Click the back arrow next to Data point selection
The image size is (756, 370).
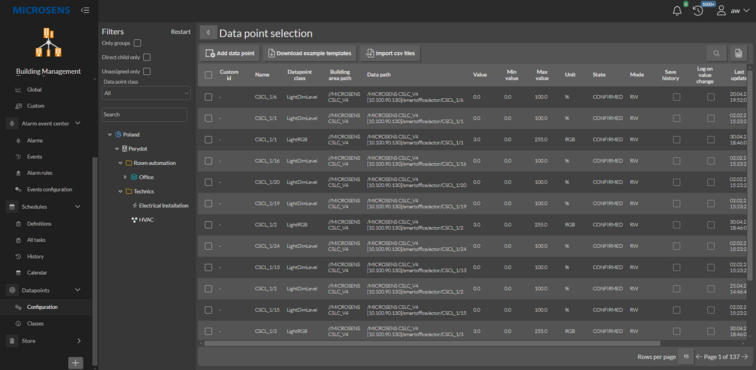click(208, 33)
